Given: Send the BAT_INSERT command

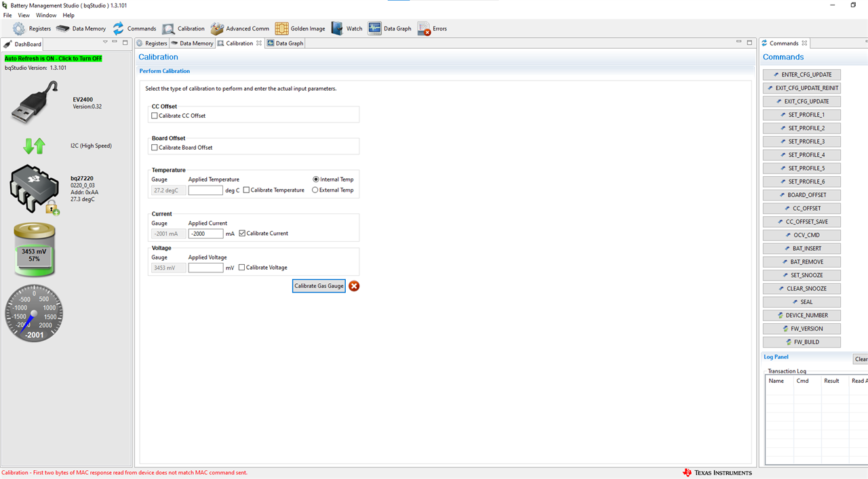Looking at the screenshot, I should (x=802, y=249).
